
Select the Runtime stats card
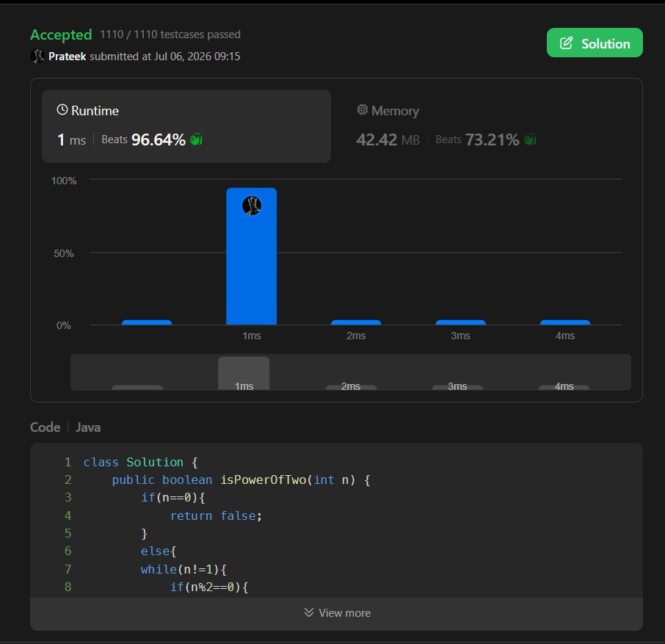(186, 126)
